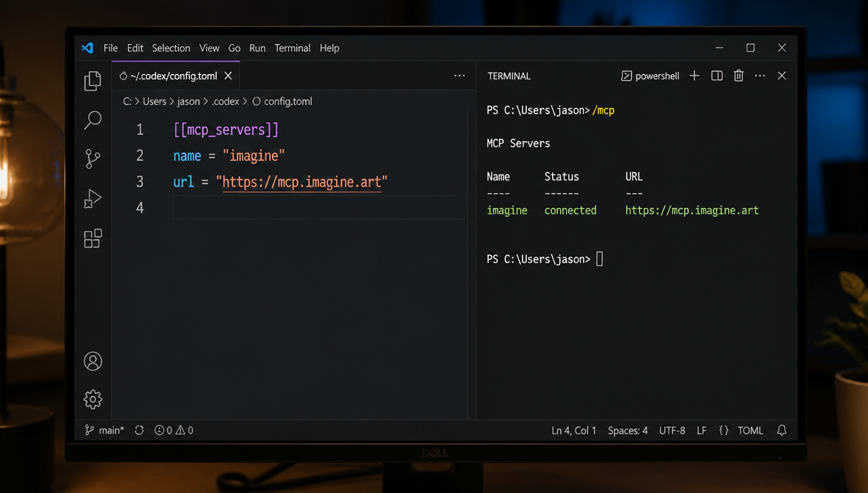Open the Terminal menu

pyautogui.click(x=293, y=48)
